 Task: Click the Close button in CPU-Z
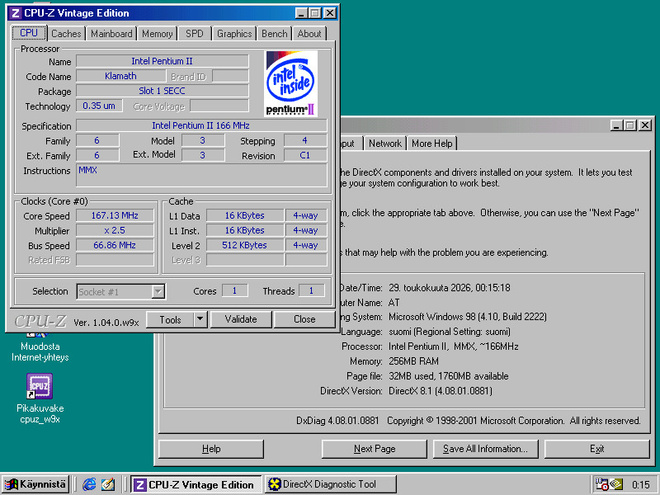[x=304, y=319]
